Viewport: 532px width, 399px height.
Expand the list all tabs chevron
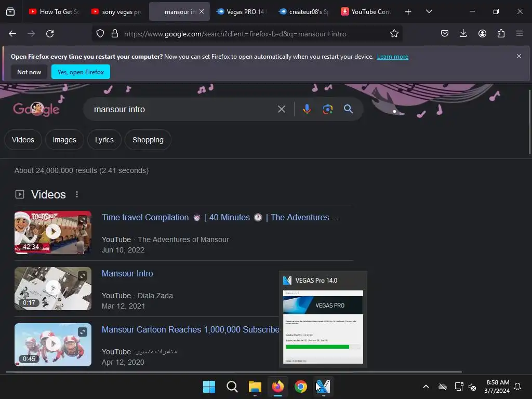coord(429,11)
